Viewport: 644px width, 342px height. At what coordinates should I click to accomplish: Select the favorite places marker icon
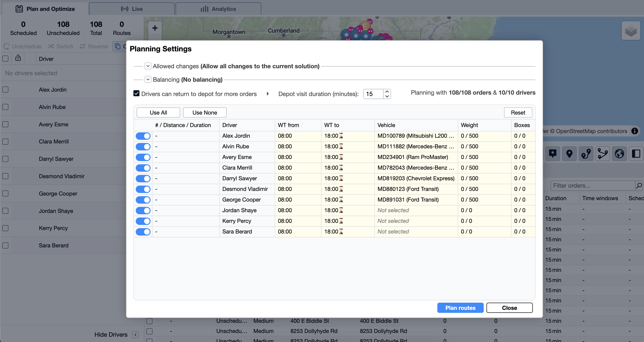[552, 153]
